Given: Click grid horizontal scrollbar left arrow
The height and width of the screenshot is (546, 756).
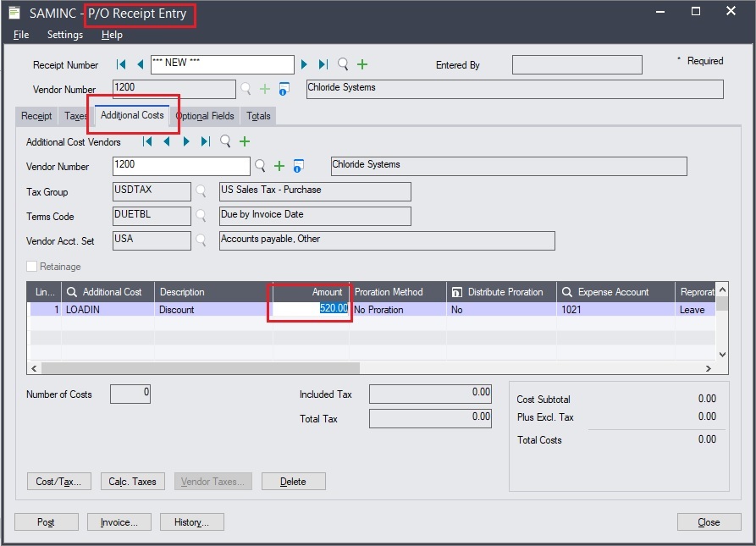Looking at the screenshot, I should pyautogui.click(x=34, y=368).
